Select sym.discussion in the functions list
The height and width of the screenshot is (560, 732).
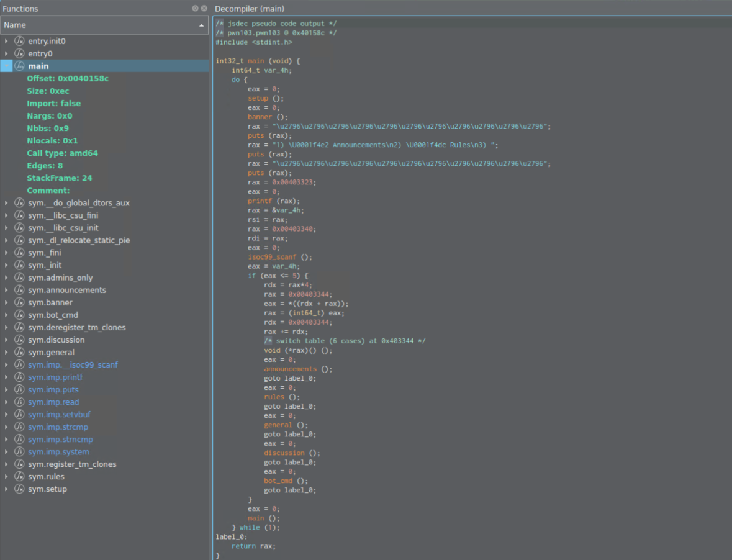coord(56,340)
